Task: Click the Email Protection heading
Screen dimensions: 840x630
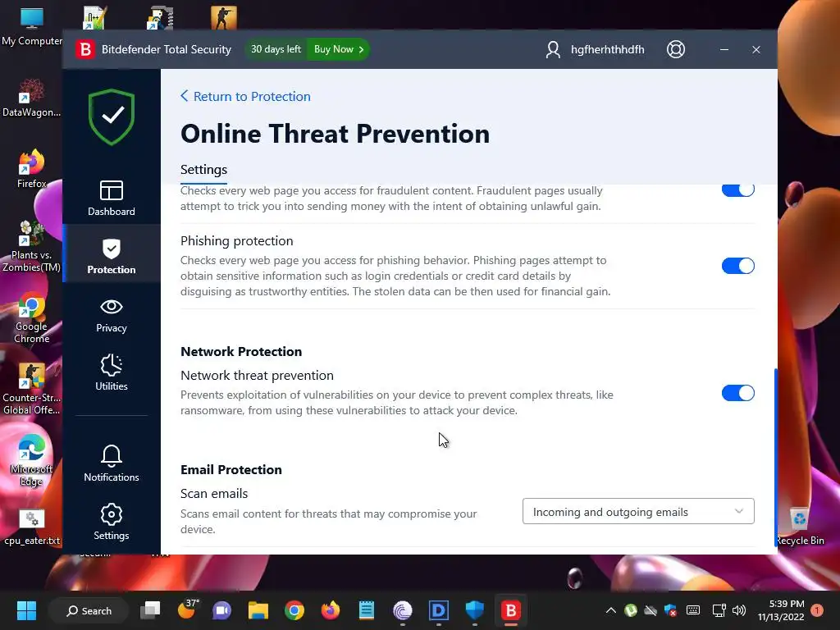Action: point(231,470)
